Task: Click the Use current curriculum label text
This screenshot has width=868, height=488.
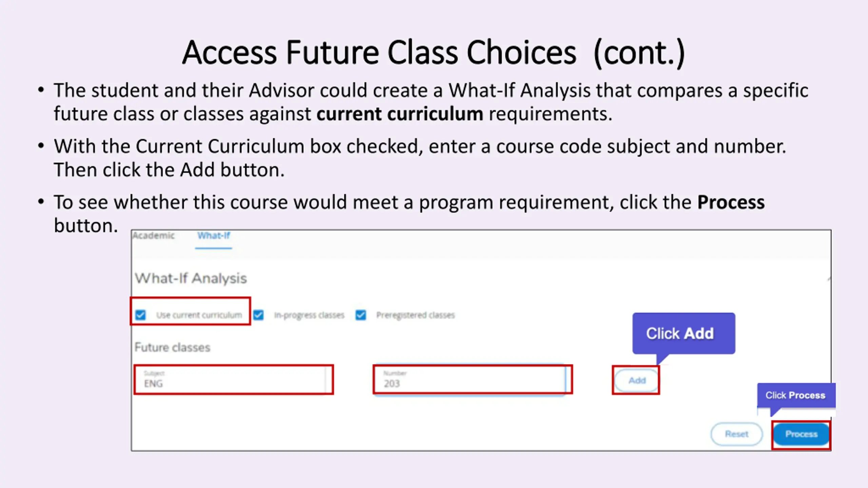Action: [x=199, y=315]
